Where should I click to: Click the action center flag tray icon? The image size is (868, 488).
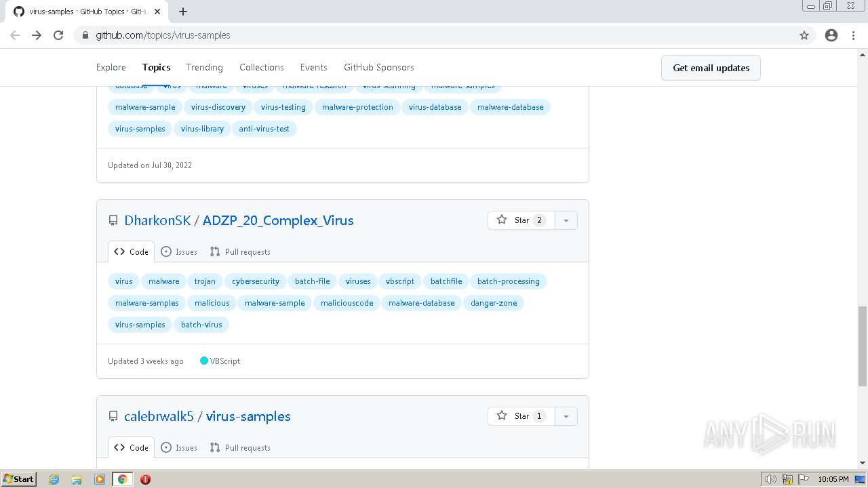[x=804, y=479]
